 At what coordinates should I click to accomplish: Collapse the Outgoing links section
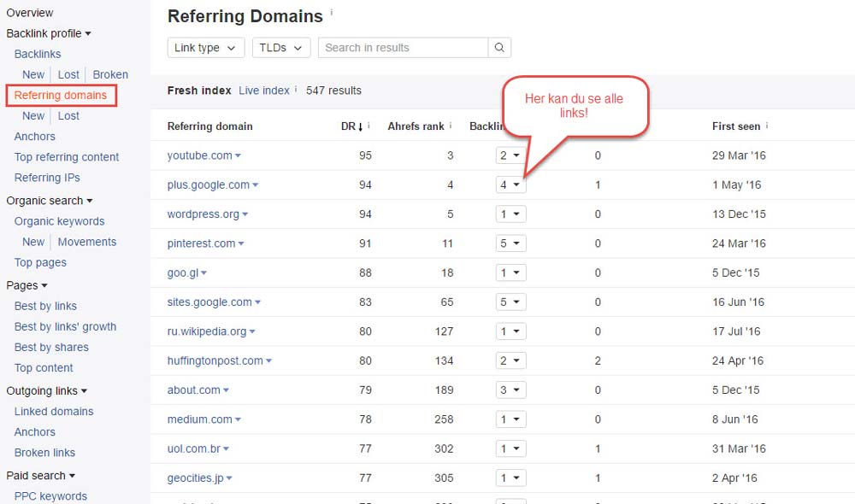46,391
